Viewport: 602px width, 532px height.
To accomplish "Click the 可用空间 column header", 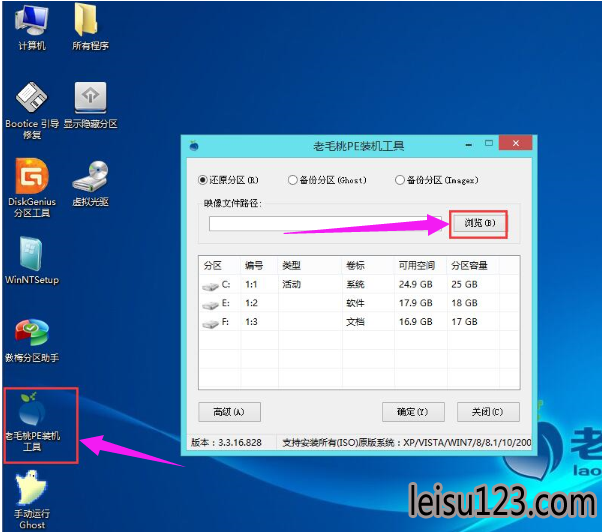I will pyautogui.click(x=420, y=265).
